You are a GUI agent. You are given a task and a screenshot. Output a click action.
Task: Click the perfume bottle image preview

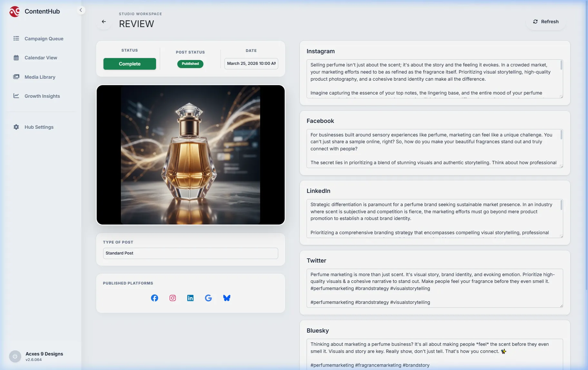coord(190,155)
